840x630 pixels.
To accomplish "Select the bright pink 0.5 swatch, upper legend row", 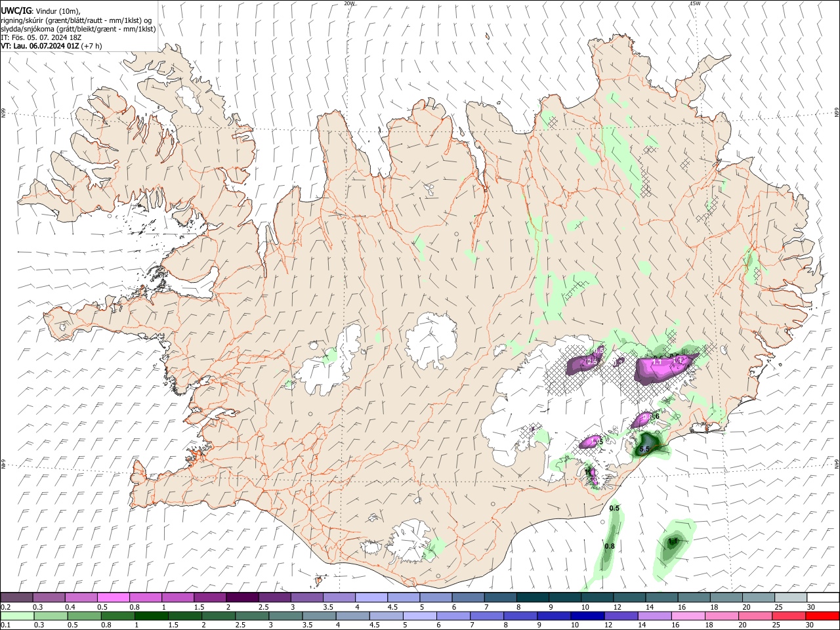I will pyautogui.click(x=114, y=598).
